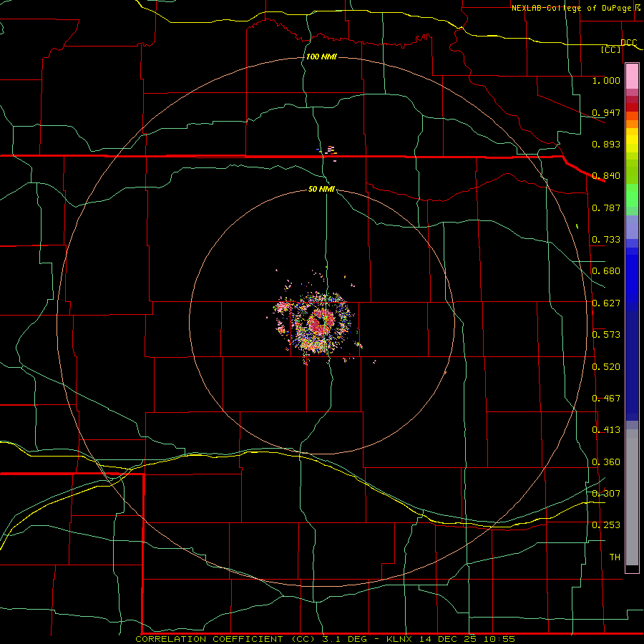The width and height of the screenshot is (644, 644).
Task: Click the 0.520 scale value
Action: (x=606, y=367)
